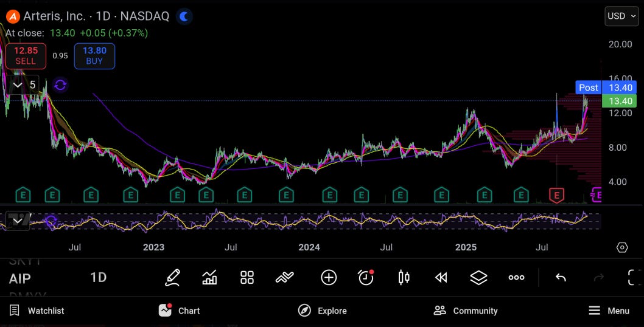The image size is (644, 327).
Task: Open the red earnings E marker
Action: [556, 195]
